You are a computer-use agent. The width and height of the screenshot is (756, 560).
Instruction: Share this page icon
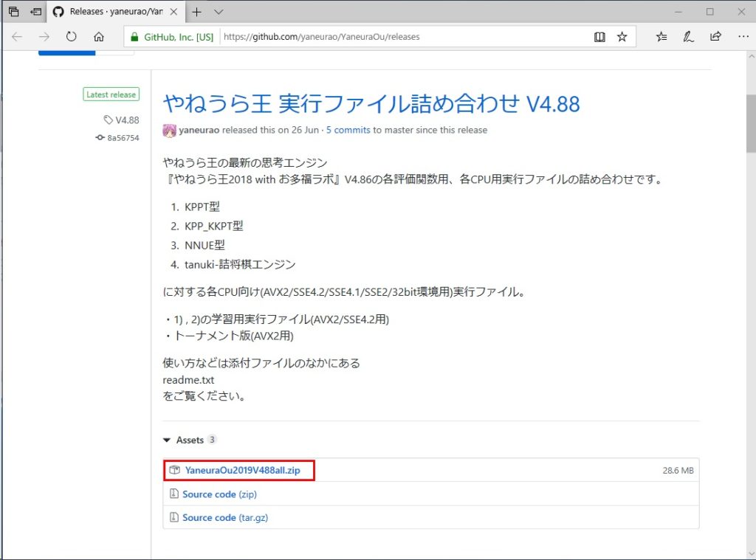click(715, 36)
